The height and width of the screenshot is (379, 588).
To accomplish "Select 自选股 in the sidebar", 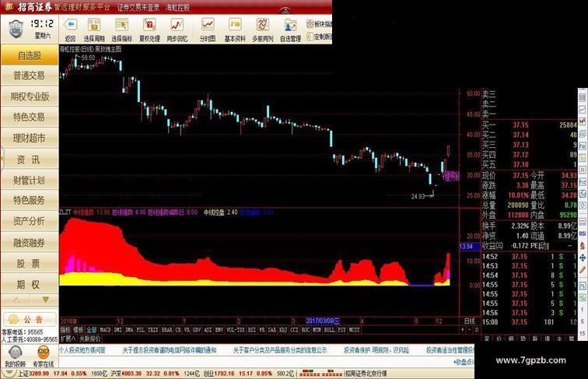I will 30,55.
